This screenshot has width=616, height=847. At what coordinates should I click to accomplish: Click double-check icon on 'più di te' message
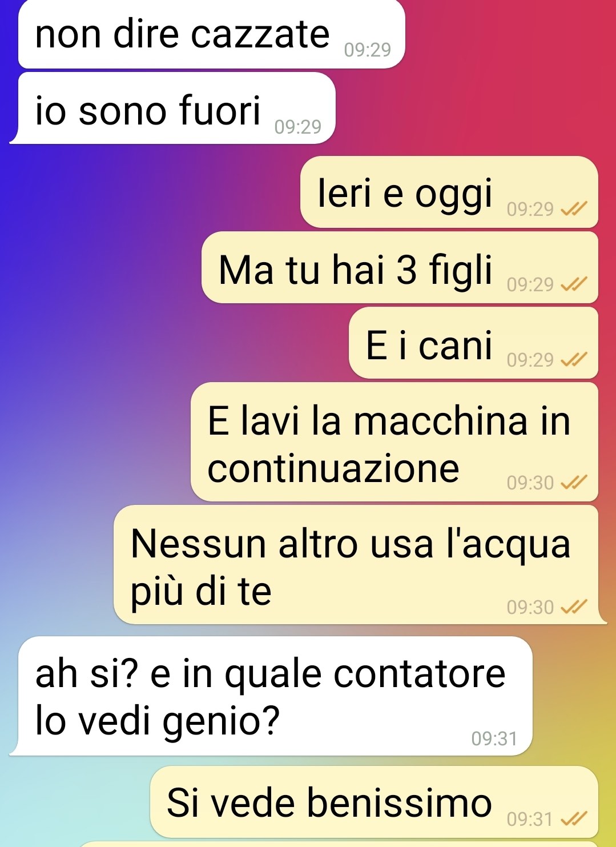(x=573, y=607)
